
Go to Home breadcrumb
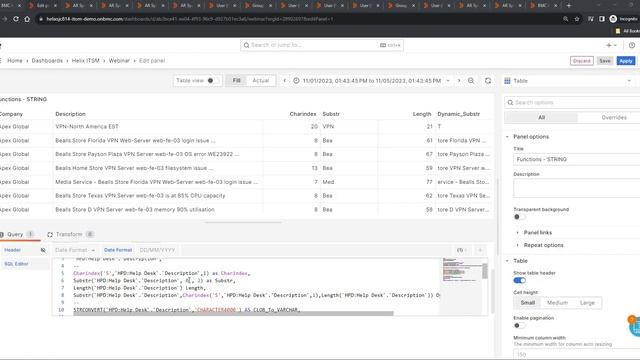tap(15, 61)
